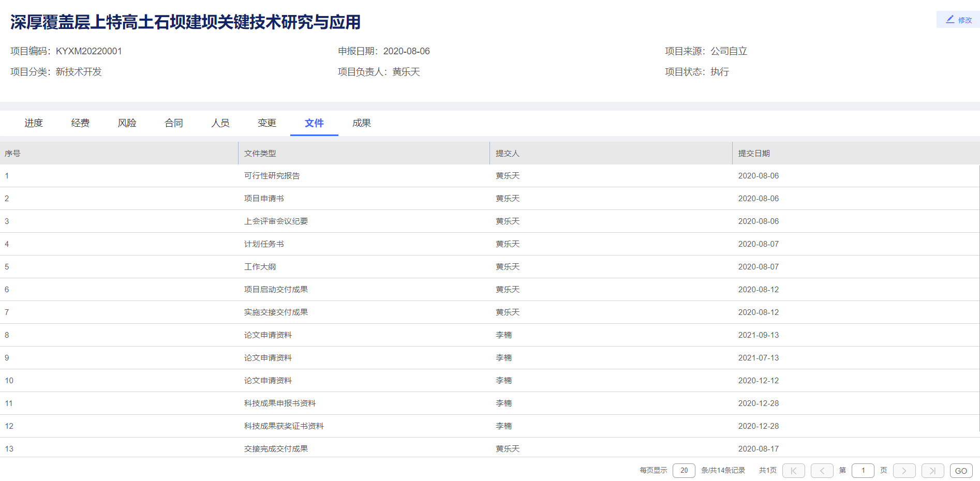Click 项目来源 value 公司自立

click(x=729, y=51)
